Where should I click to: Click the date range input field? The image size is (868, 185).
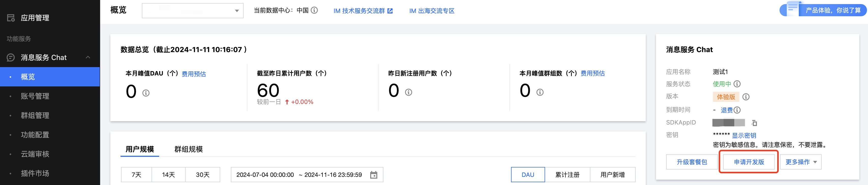tap(307, 175)
